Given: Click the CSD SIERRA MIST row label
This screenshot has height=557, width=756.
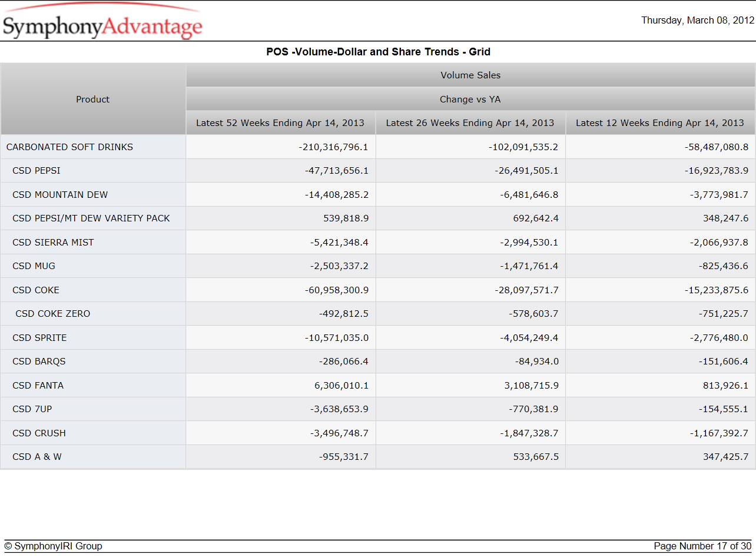Looking at the screenshot, I should coord(53,243).
